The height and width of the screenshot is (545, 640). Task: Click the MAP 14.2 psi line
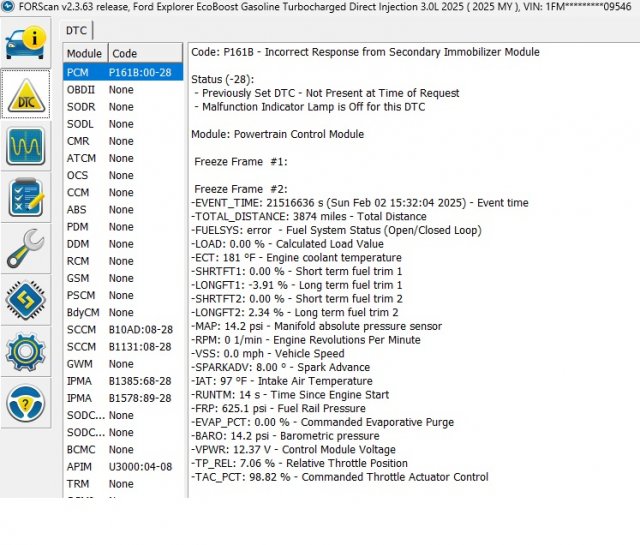coord(316,326)
